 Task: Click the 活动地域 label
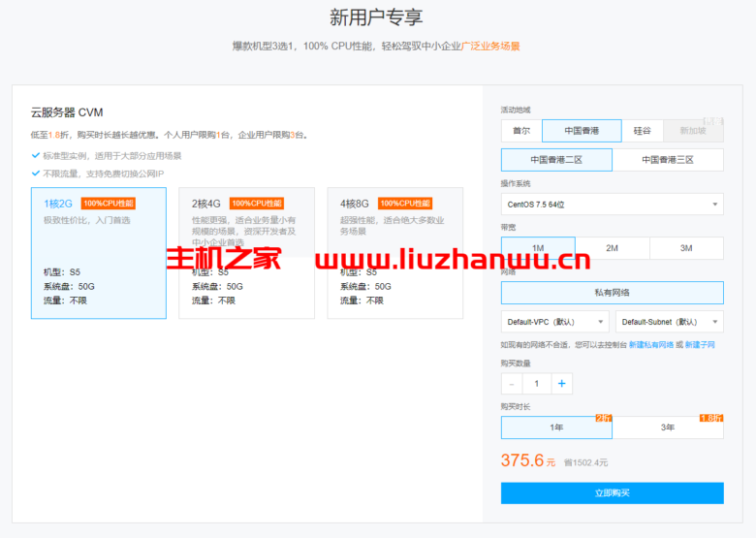point(516,110)
